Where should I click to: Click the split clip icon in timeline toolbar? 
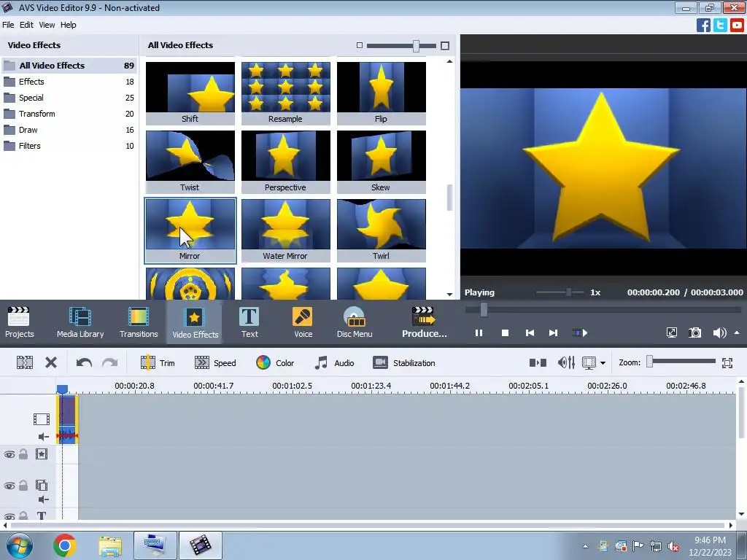click(25, 363)
